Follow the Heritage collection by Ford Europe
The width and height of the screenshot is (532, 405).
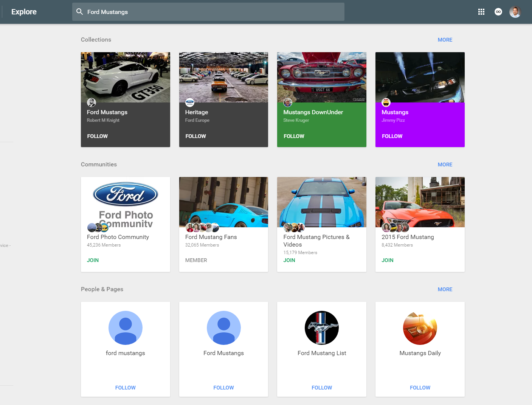click(195, 136)
